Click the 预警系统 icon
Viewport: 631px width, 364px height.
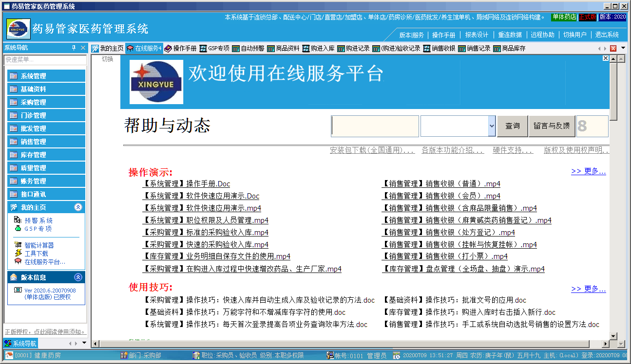coord(18,220)
